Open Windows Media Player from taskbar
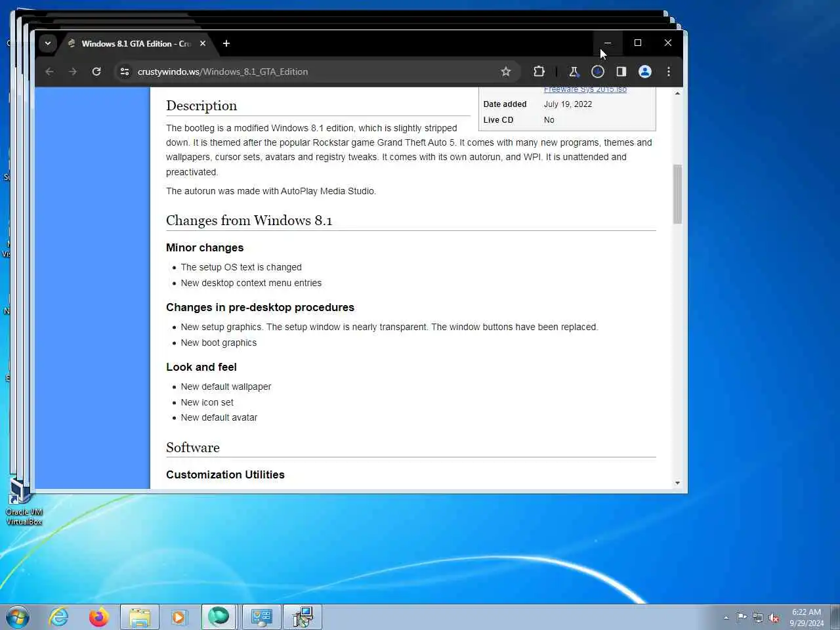Image resolution: width=840 pixels, height=630 pixels. (178, 617)
